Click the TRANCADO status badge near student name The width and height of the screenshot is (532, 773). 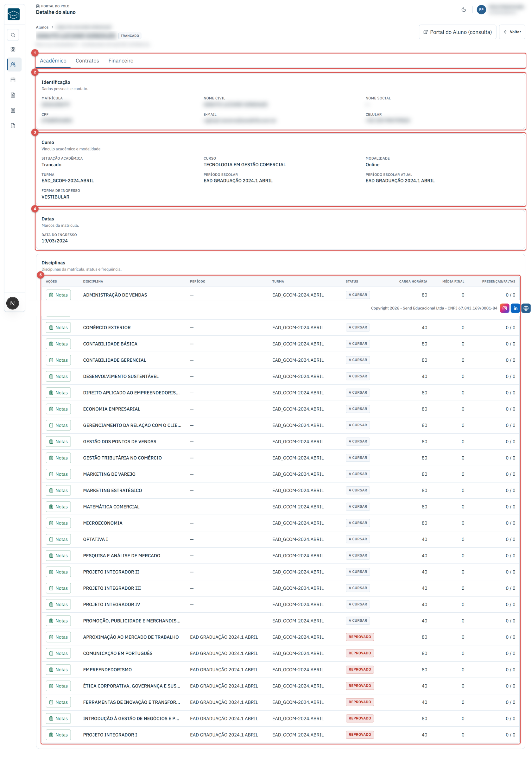pos(130,36)
